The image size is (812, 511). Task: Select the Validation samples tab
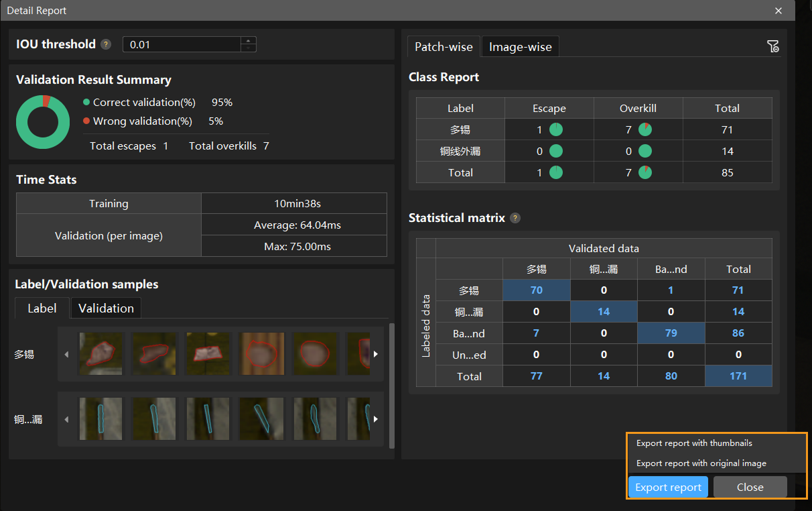(106, 308)
